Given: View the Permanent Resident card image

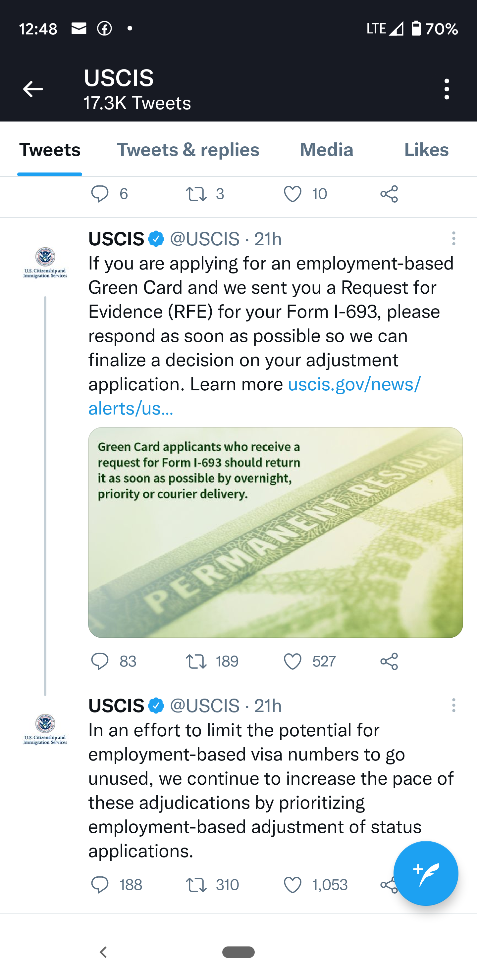Looking at the screenshot, I should 275,532.
